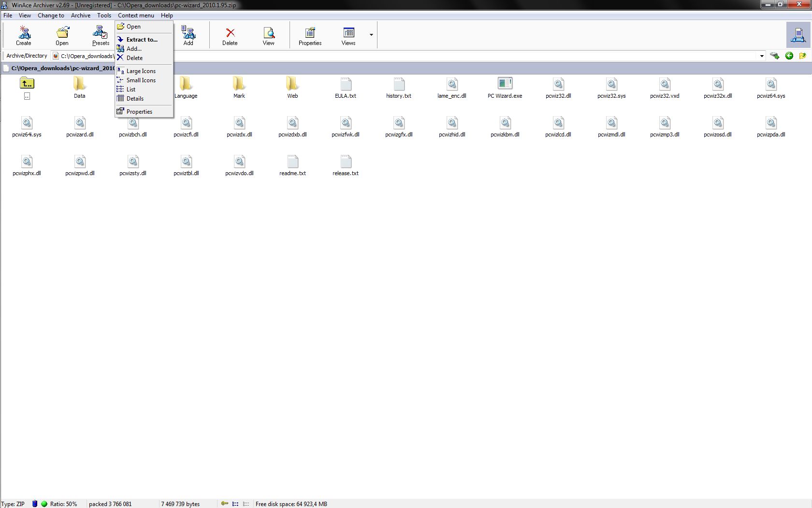Open the File menu

(x=8, y=15)
